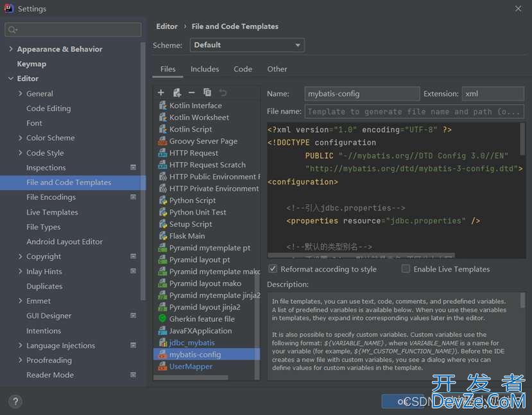Image resolution: width=532 pixels, height=415 pixels.
Task: Click the Kotlin Interface file icon
Action: tap(163, 105)
